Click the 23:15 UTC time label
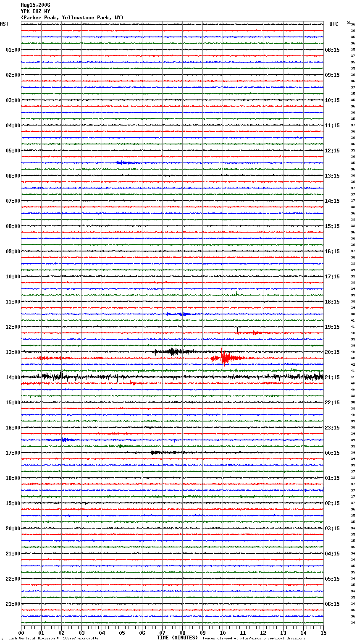Viewport: 357px width, 644px height. [x=332, y=428]
